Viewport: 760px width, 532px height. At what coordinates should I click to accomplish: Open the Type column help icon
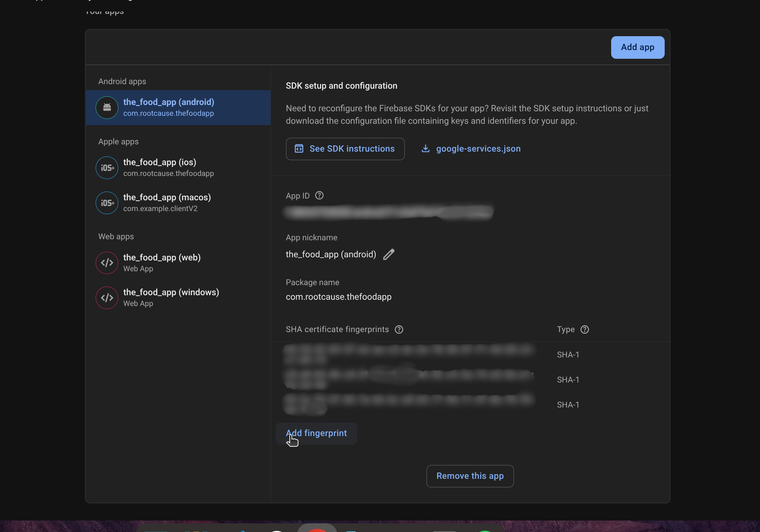pos(585,329)
